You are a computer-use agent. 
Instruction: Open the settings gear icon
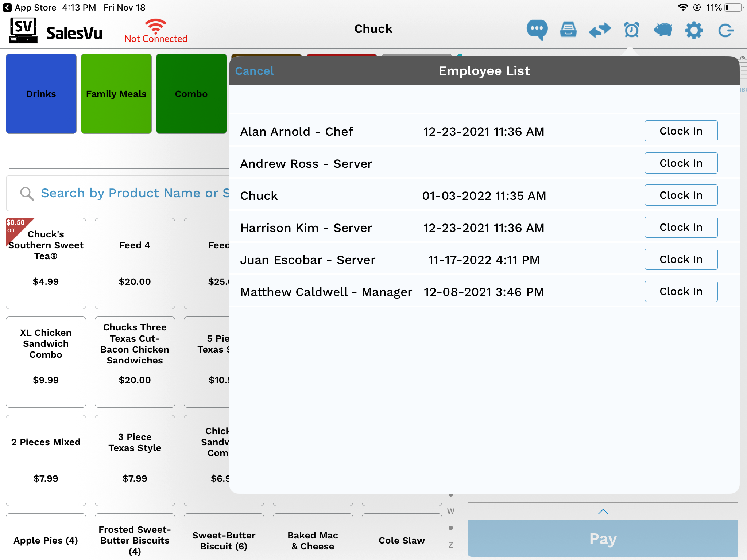[x=694, y=30]
